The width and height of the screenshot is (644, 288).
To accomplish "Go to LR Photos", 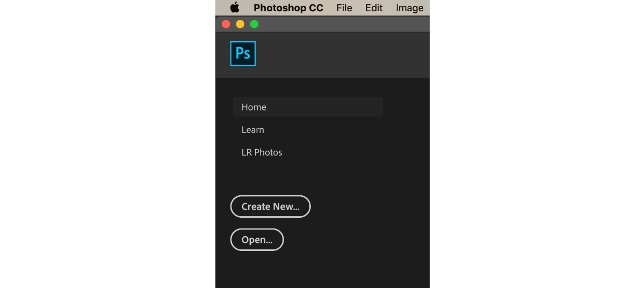I will [x=262, y=152].
